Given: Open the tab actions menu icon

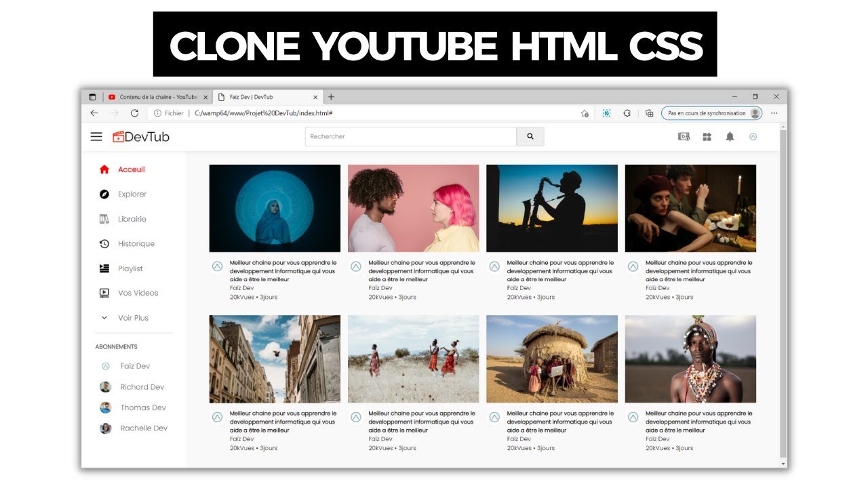Looking at the screenshot, I should (92, 97).
